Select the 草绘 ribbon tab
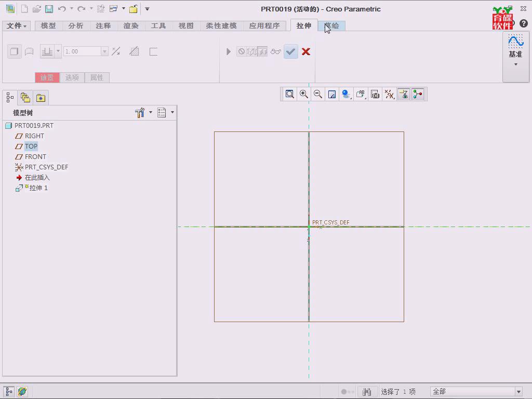 point(331,26)
